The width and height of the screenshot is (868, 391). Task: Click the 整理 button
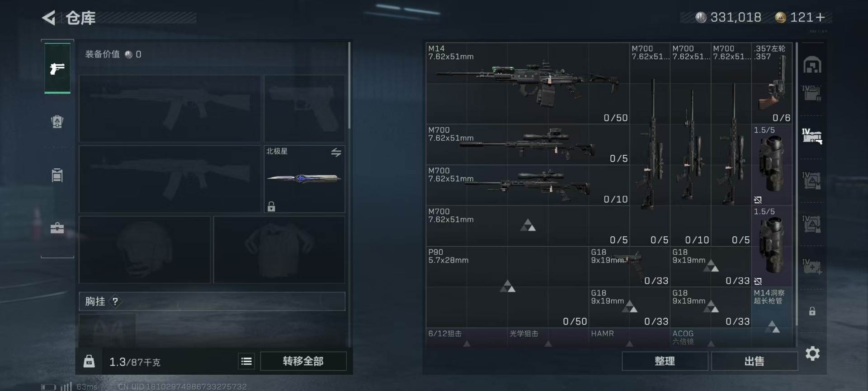pyautogui.click(x=665, y=361)
